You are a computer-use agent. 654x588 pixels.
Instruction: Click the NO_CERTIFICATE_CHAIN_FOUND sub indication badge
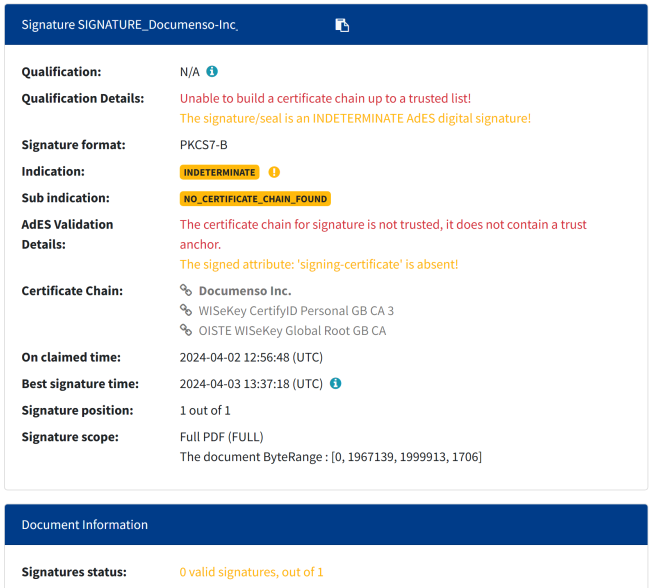255,199
